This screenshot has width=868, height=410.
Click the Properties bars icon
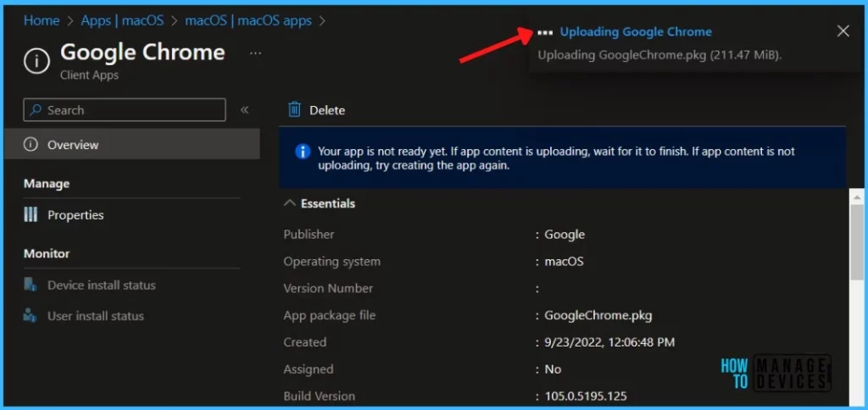[31, 214]
